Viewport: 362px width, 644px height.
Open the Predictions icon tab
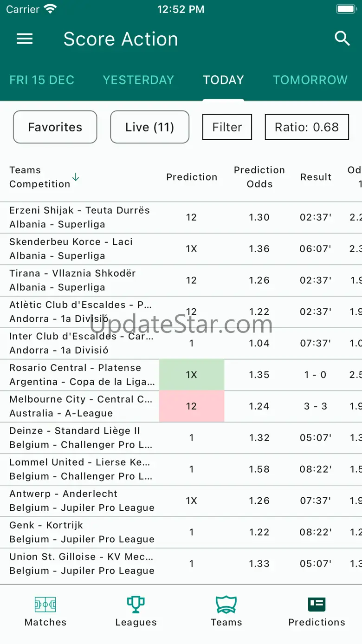point(317,612)
